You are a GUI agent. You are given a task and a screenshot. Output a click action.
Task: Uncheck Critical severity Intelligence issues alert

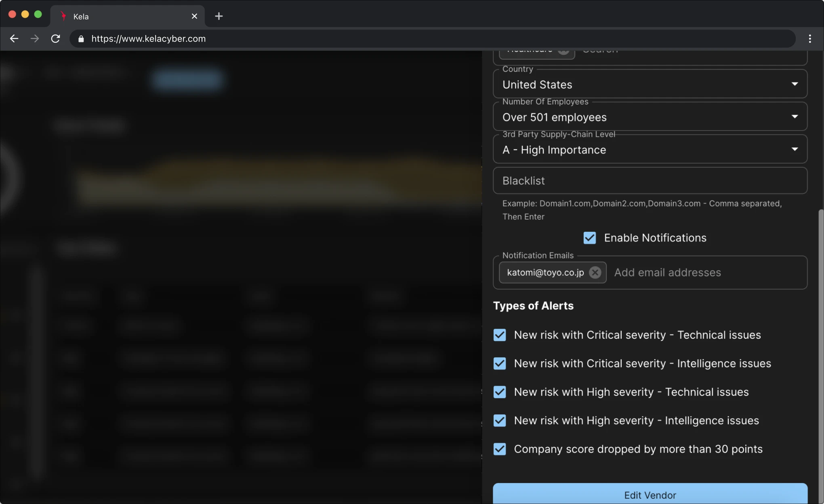pos(500,363)
